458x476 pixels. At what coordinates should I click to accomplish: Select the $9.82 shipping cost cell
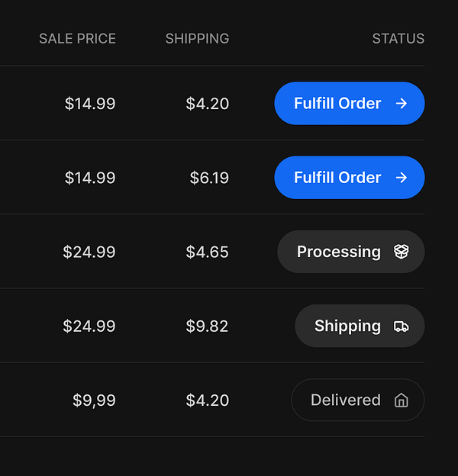pos(207,326)
